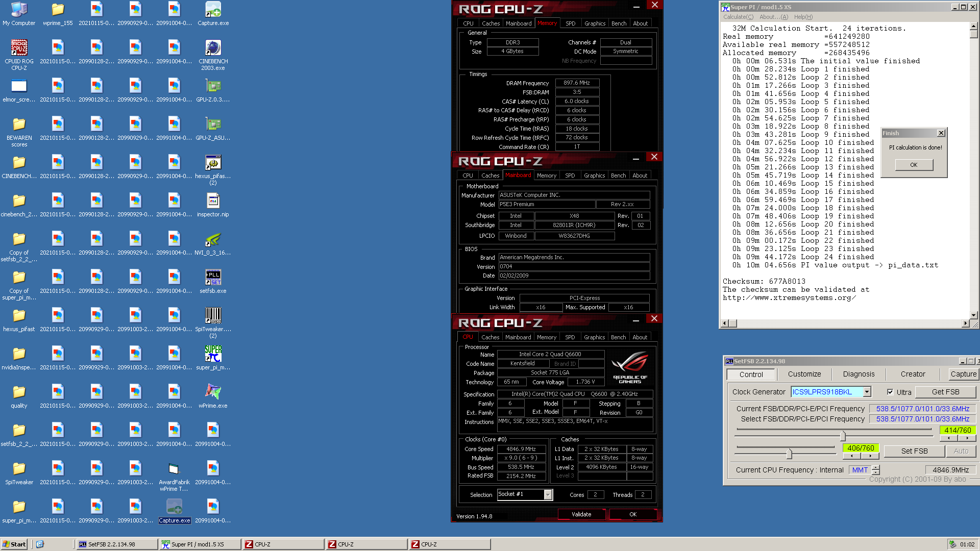This screenshot has width=980, height=551.
Task: Click Super PI vertical scrollbar up arrow
Action: click(974, 27)
